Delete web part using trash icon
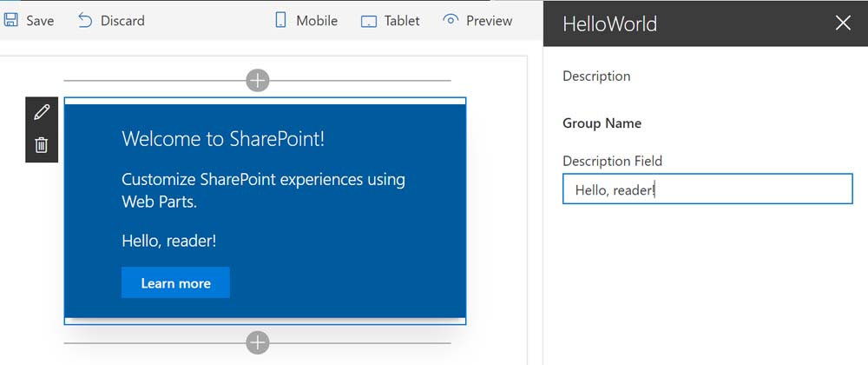 coord(42,145)
